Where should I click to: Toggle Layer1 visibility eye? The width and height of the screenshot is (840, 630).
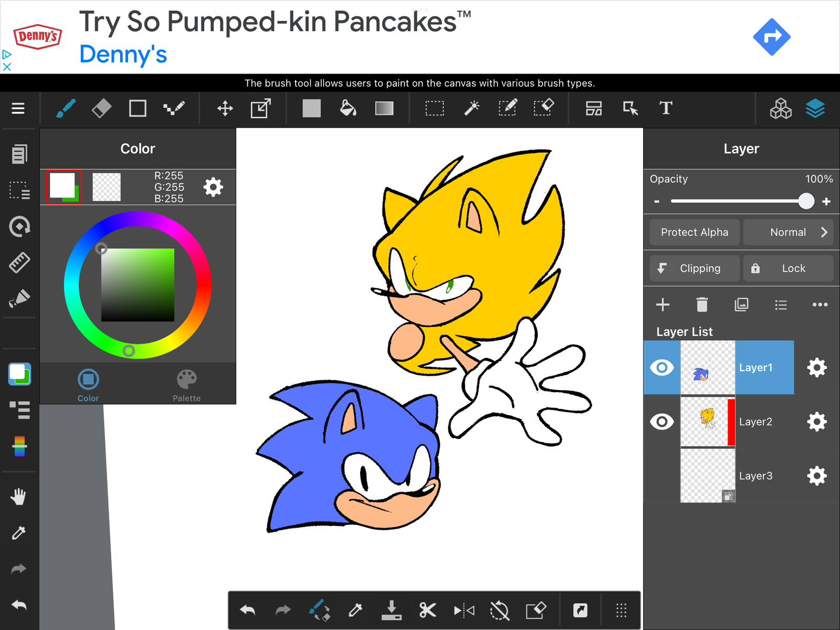point(662,367)
